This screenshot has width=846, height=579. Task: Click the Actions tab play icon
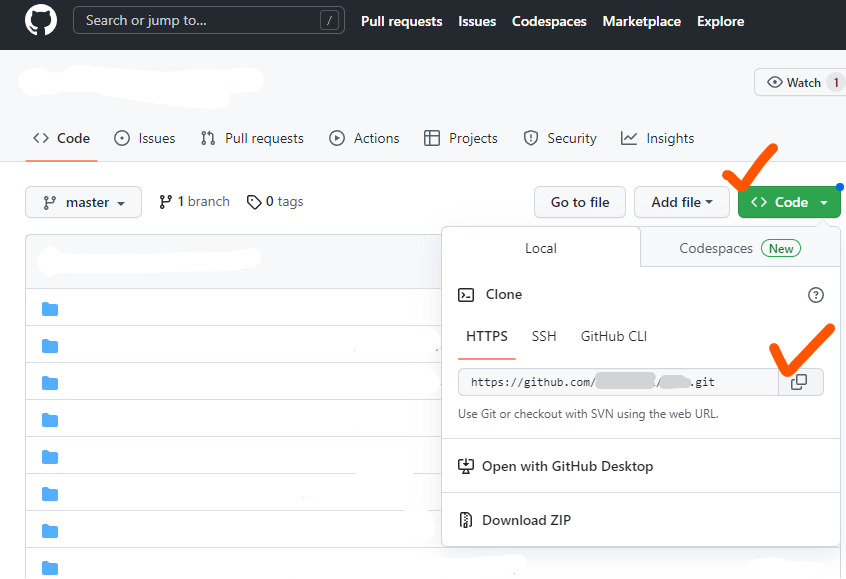[x=337, y=138]
